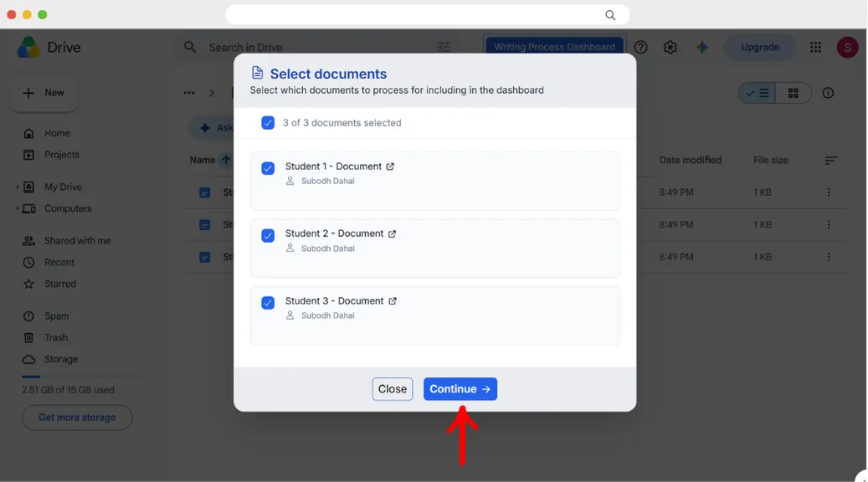Open more actions for first file row
The width and height of the screenshot is (868, 482).
tap(829, 192)
